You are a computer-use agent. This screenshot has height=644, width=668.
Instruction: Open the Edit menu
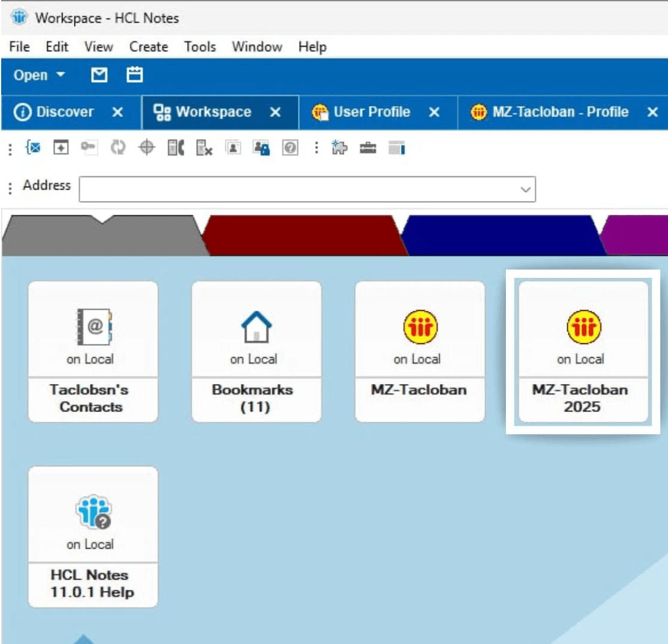point(57,47)
